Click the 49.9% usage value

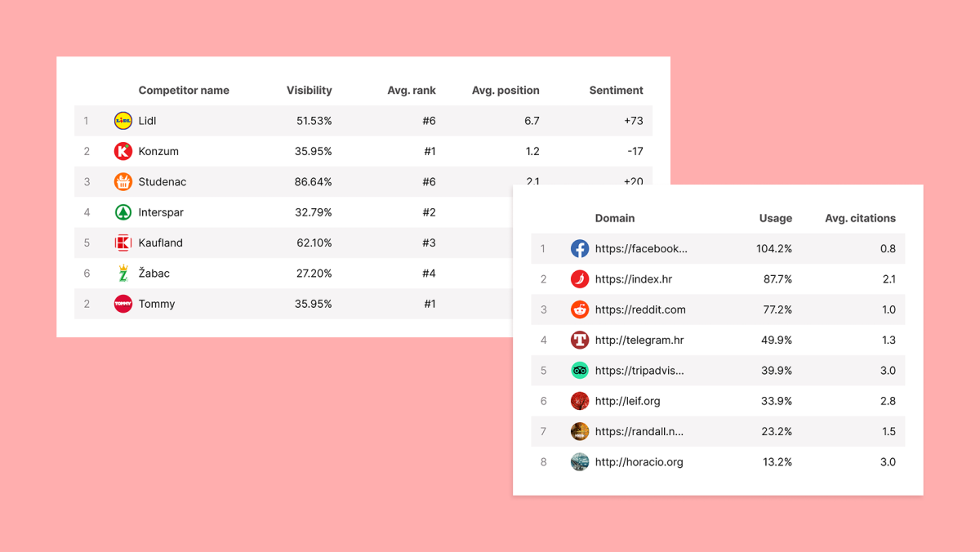777,340
